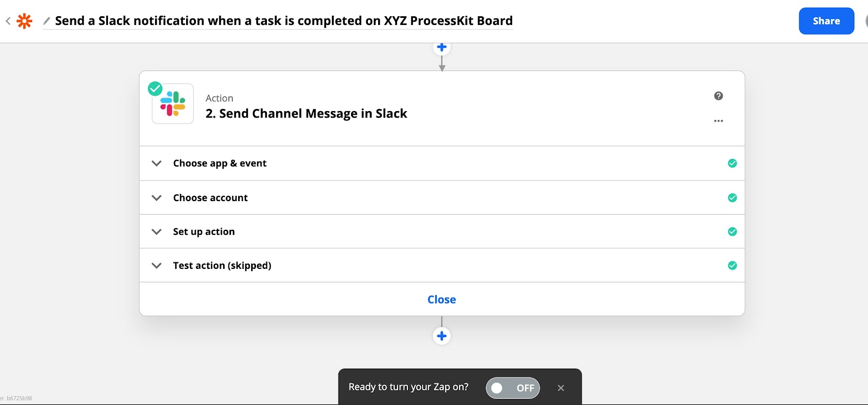Click the green checkmark on Test action row

[732, 266]
